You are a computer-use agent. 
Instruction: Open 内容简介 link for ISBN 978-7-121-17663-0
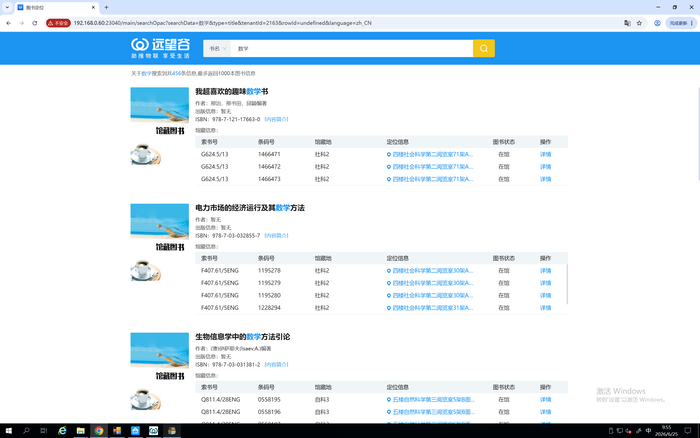click(x=276, y=119)
